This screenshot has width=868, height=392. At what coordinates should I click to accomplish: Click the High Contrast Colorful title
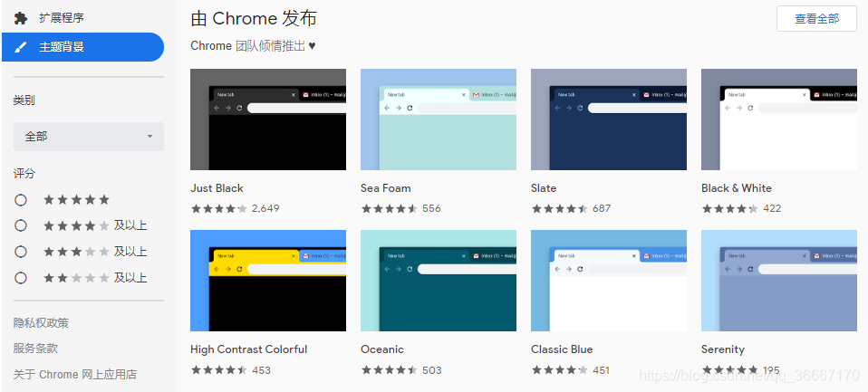[x=248, y=349]
